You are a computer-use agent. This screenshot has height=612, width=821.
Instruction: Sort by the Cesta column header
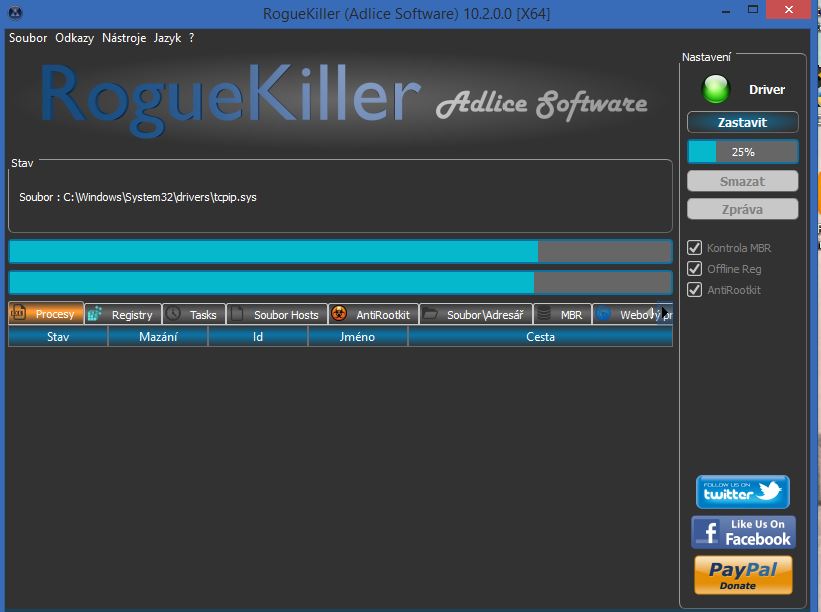pos(540,337)
